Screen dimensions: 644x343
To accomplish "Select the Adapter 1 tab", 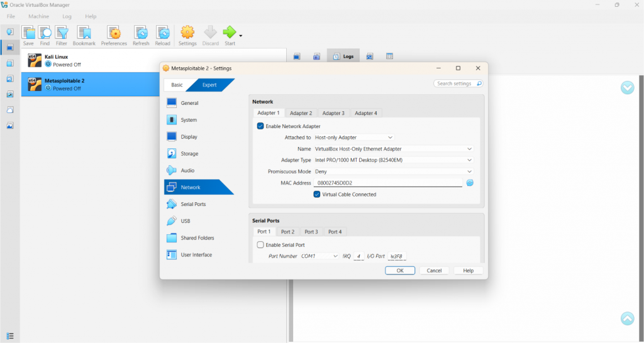I will pos(269,113).
